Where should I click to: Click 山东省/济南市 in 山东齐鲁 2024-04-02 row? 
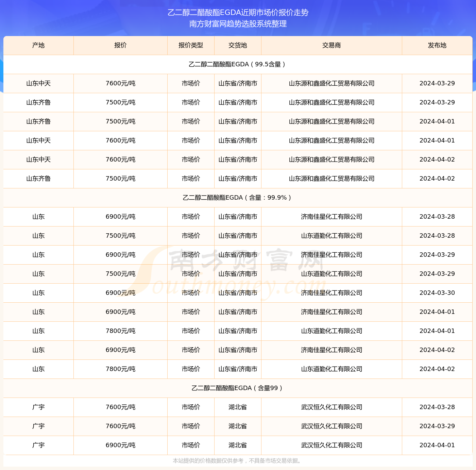[x=238, y=179]
